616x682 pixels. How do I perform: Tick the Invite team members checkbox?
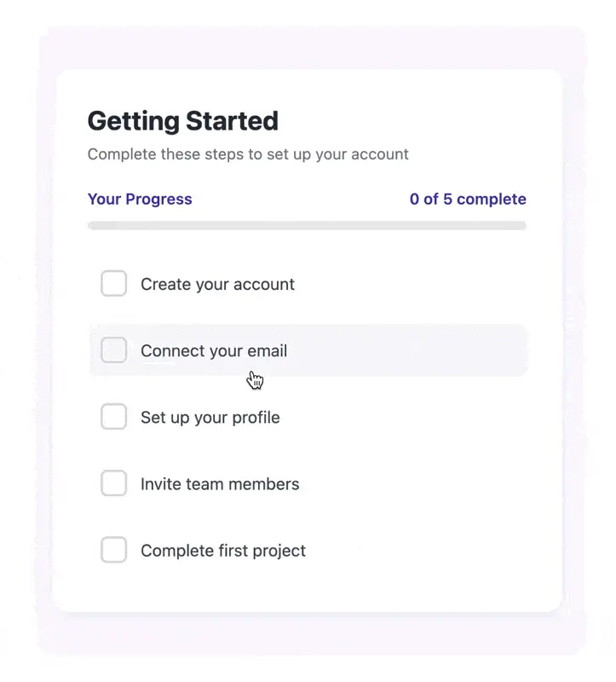click(x=113, y=483)
